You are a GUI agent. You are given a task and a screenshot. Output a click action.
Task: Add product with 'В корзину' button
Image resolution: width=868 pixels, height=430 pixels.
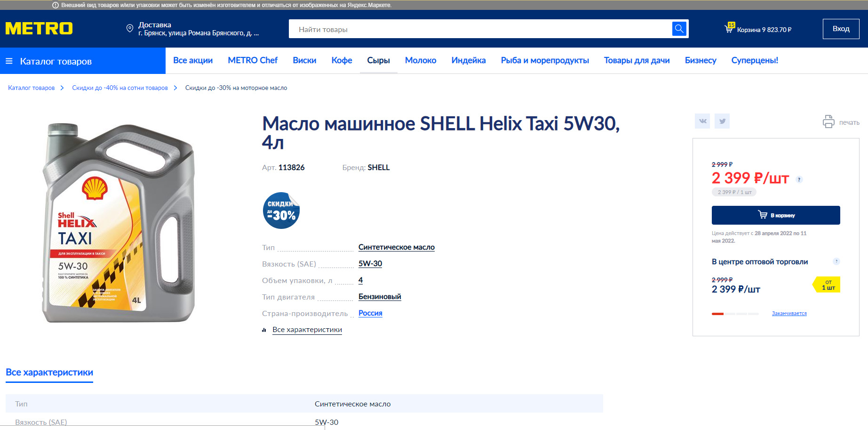click(x=776, y=215)
